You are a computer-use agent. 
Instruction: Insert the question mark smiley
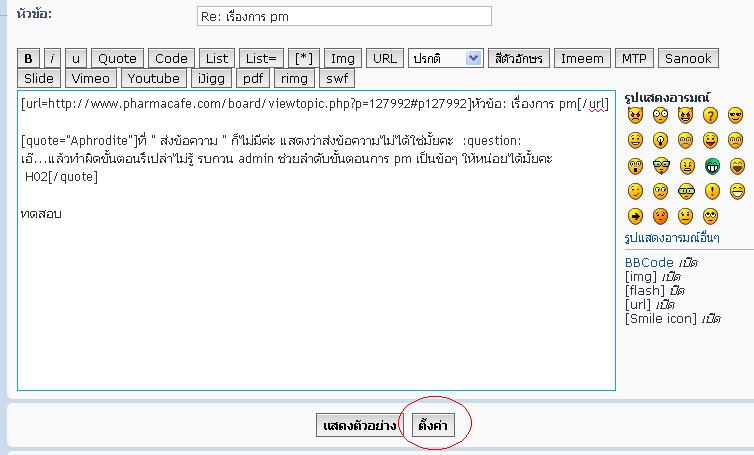[712, 115]
